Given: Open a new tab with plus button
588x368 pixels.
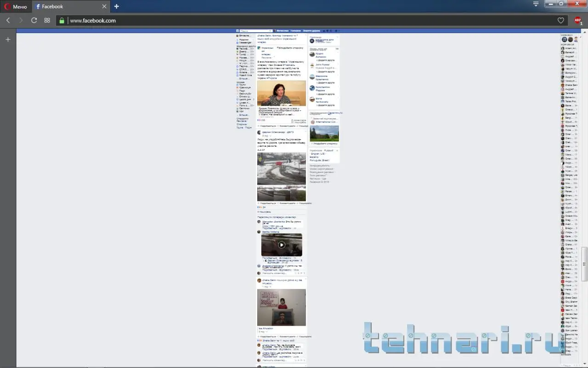Looking at the screenshot, I should 117,6.
